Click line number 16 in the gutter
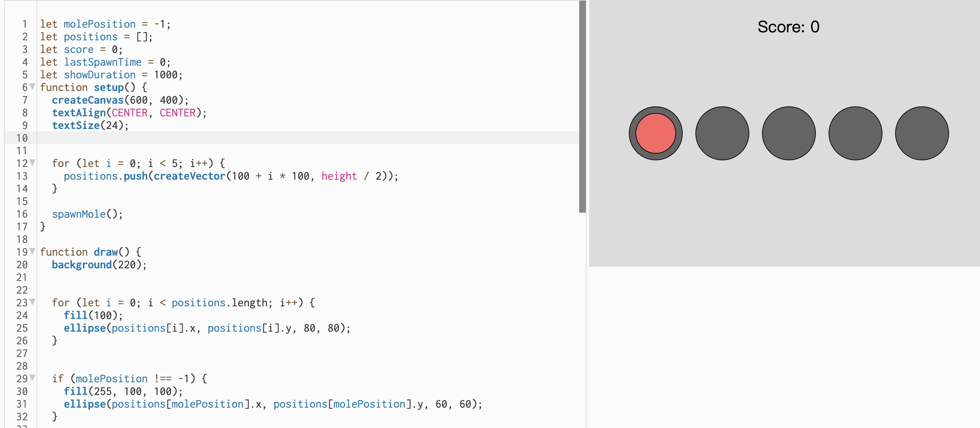The height and width of the screenshot is (428, 980). 22,214
